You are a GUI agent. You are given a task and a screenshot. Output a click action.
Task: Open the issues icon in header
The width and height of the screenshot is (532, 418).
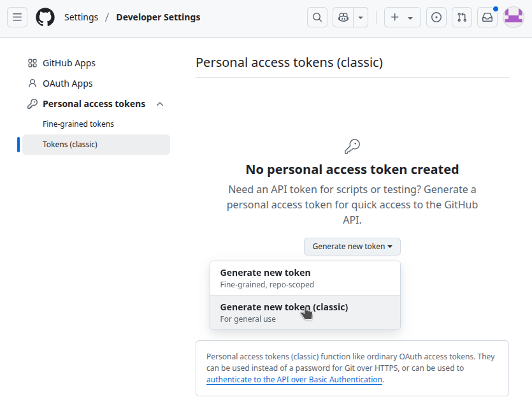(436, 17)
